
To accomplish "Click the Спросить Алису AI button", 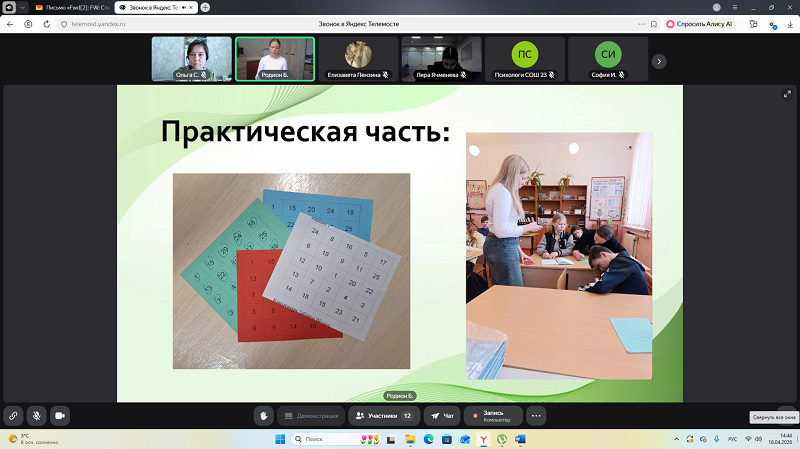I will (699, 24).
